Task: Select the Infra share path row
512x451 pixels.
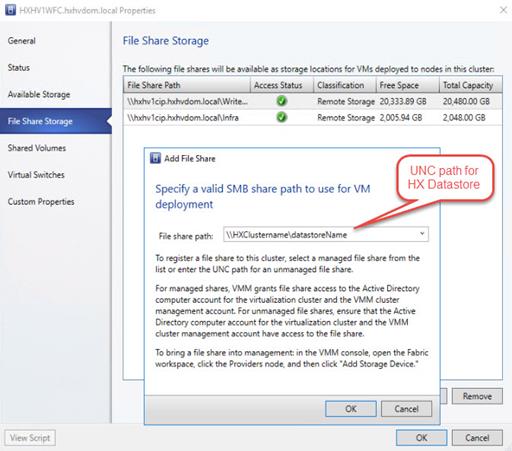Action: click(313, 117)
